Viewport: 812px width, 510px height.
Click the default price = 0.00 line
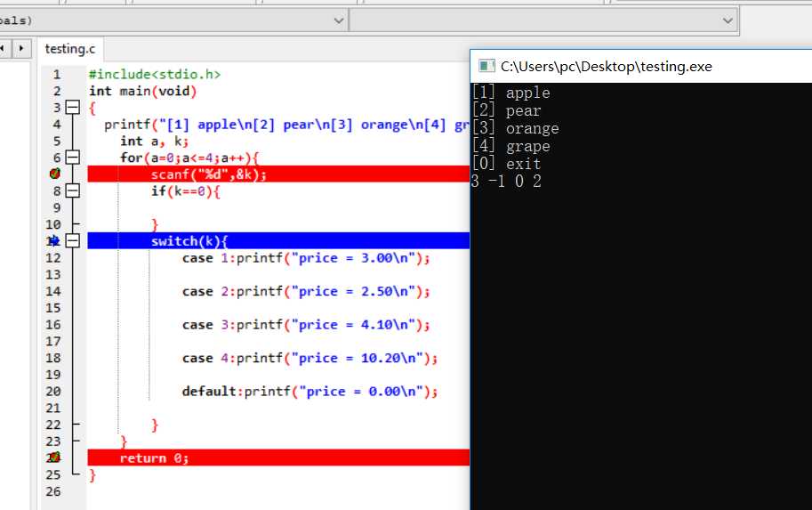(x=310, y=392)
